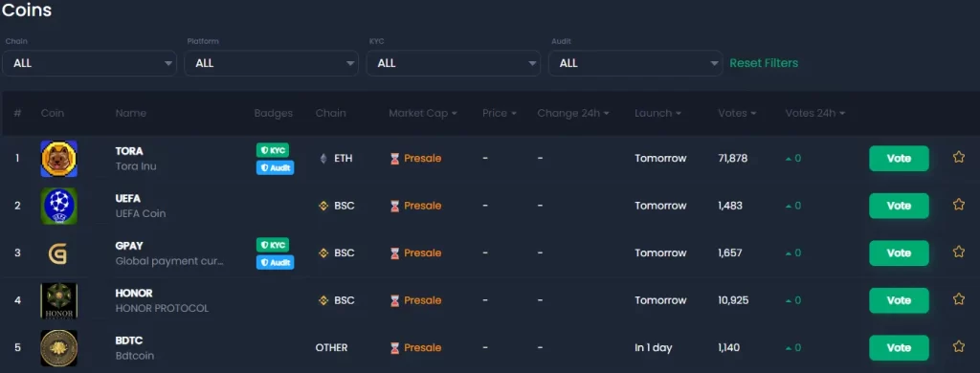Click the Bdtcoin gold coin logo

pyautogui.click(x=58, y=348)
